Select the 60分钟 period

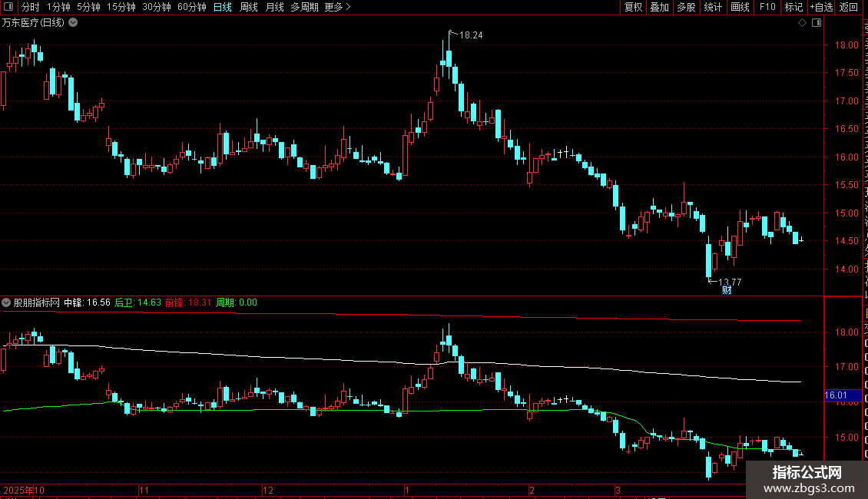click(191, 7)
